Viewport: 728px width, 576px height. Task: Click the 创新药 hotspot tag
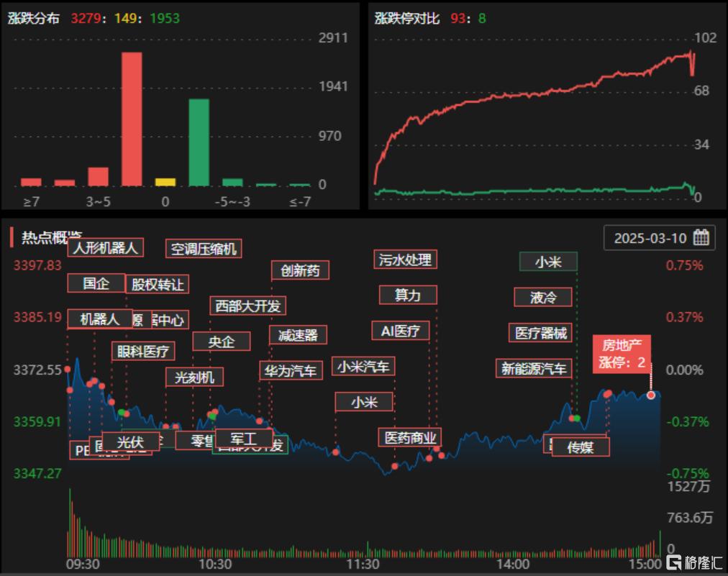(x=300, y=270)
